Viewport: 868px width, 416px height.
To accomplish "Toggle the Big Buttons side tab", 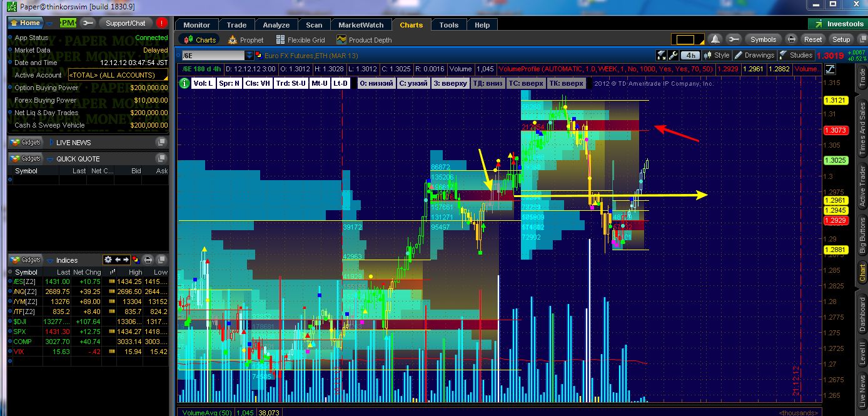I will [862, 235].
